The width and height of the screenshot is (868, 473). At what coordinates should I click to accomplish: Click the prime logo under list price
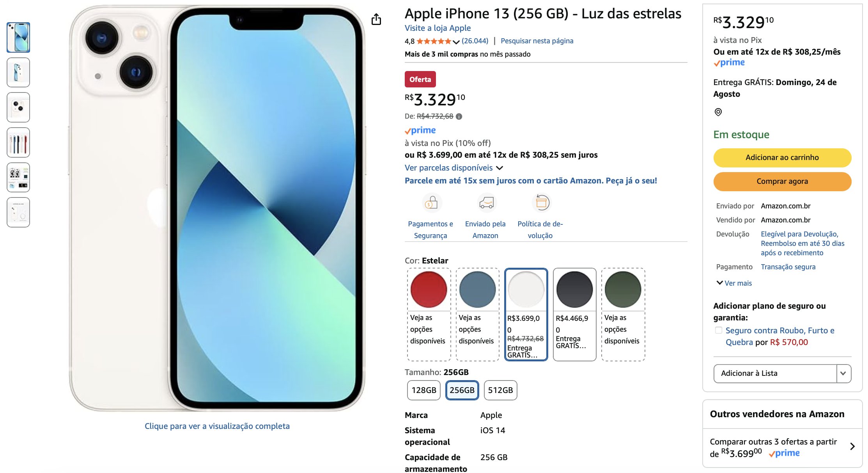pos(420,130)
